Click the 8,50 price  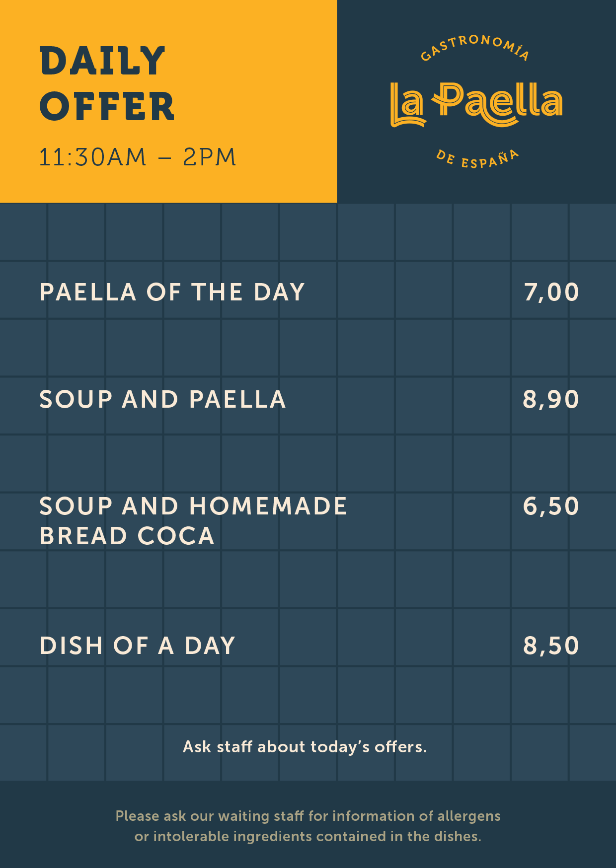point(551,646)
